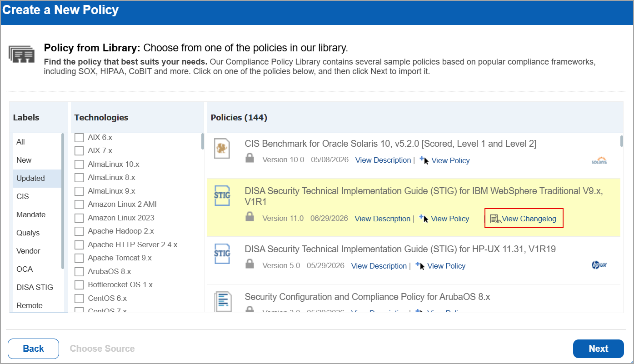Select CIS Benchmark for Oracle Solaris 10 title
Screen dimensions: 634x364
(x=390, y=144)
